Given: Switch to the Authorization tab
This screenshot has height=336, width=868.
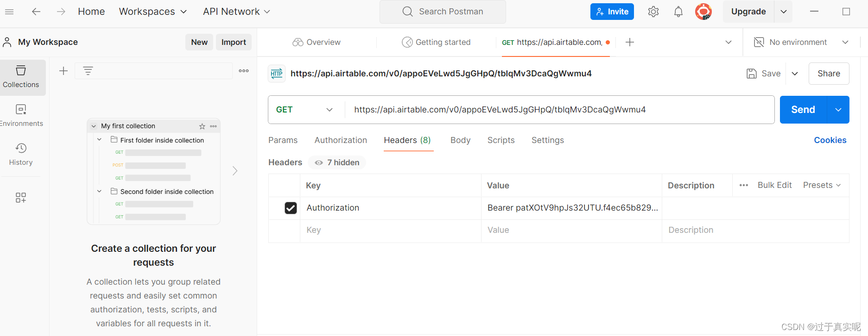Looking at the screenshot, I should click(341, 140).
